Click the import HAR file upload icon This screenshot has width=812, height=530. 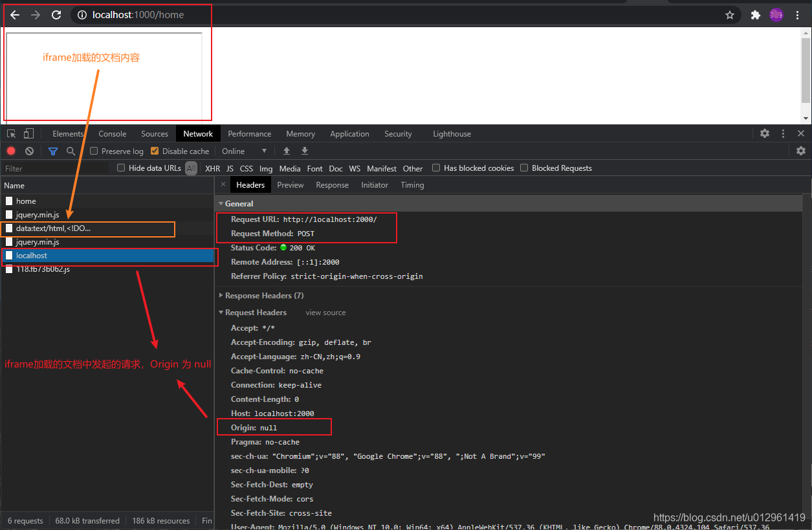click(287, 151)
